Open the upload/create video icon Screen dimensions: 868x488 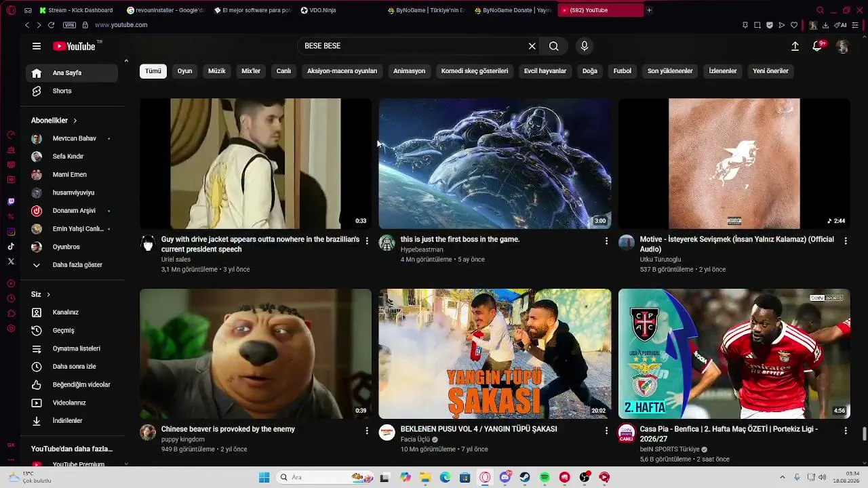(x=795, y=46)
